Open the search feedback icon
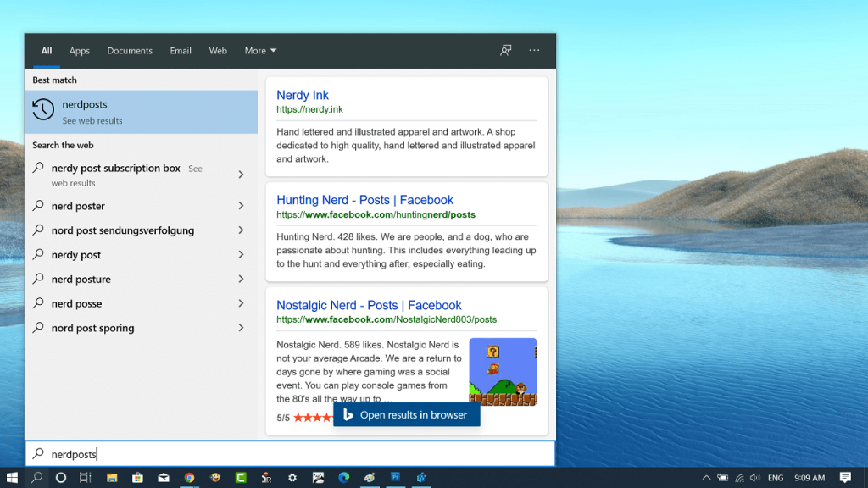Screen dimensions: 868x488 505,50
